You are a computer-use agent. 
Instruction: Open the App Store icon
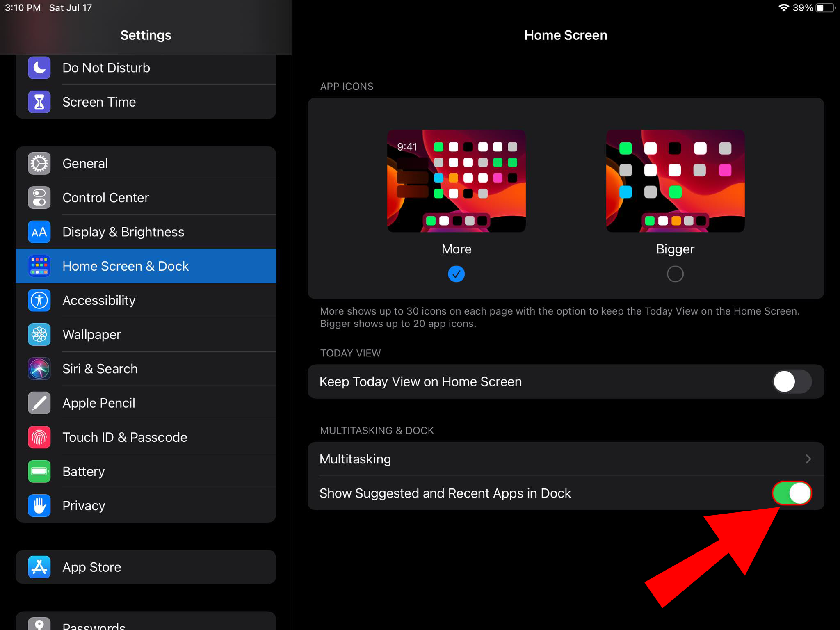(39, 567)
